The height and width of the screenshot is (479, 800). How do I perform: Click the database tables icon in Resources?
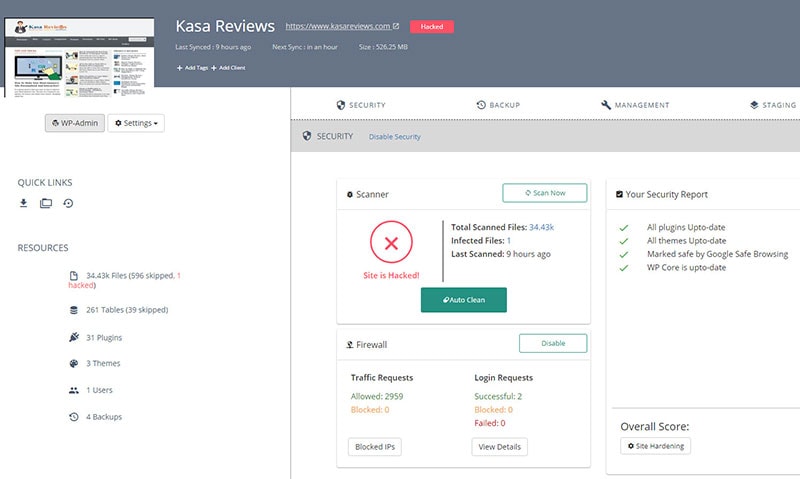73,310
